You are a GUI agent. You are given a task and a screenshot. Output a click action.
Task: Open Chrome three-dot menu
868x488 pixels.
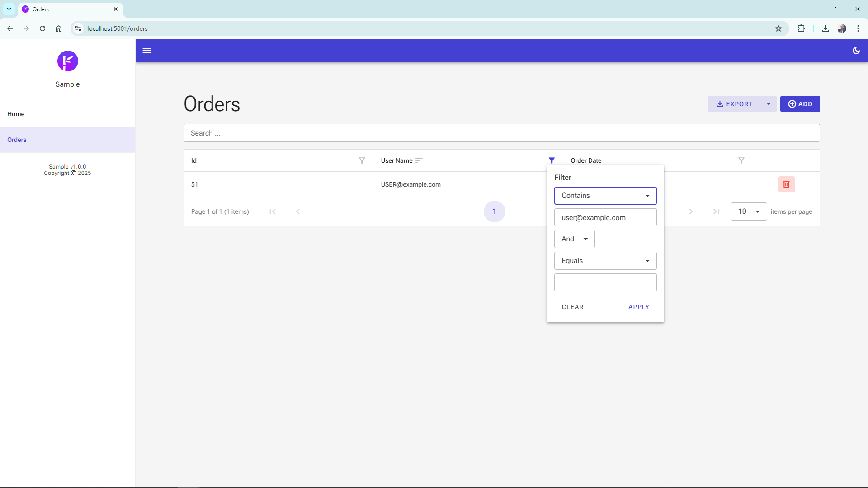(858, 28)
